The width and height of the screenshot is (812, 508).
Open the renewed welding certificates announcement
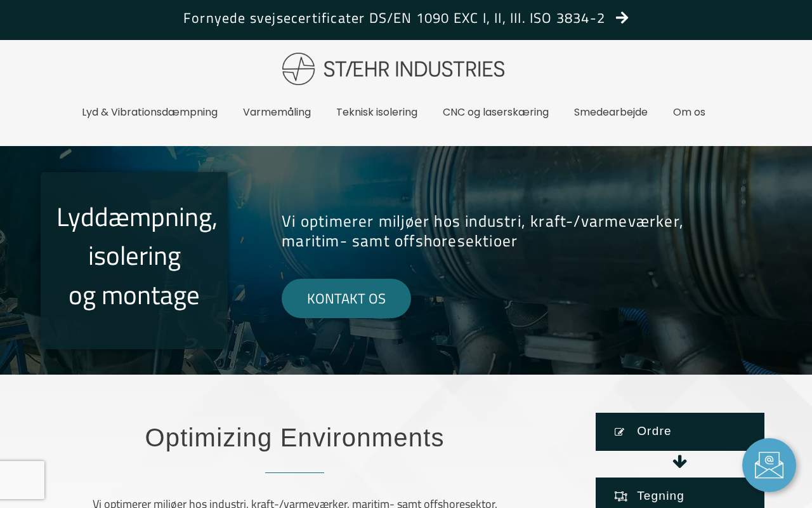coord(394,18)
